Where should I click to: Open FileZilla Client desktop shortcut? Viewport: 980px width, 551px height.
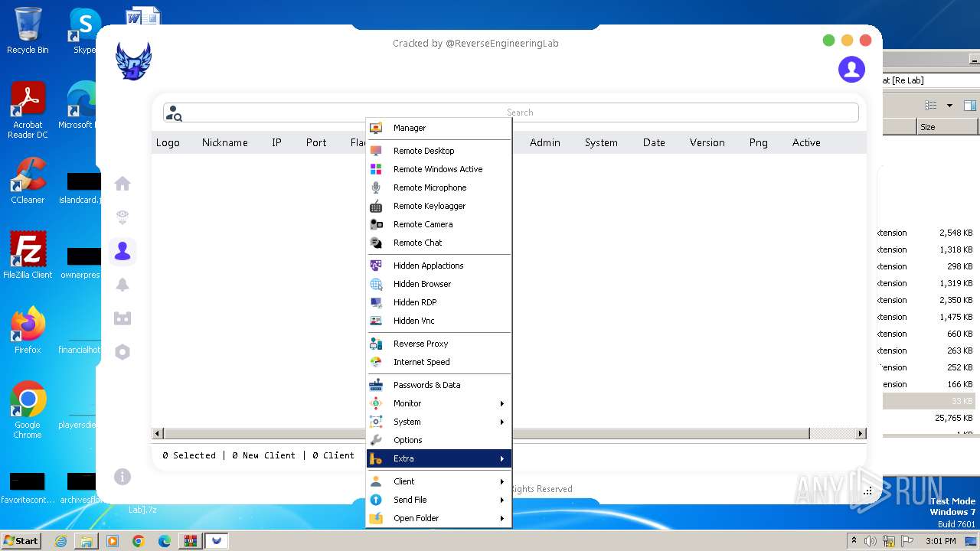click(x=28, y=256)
